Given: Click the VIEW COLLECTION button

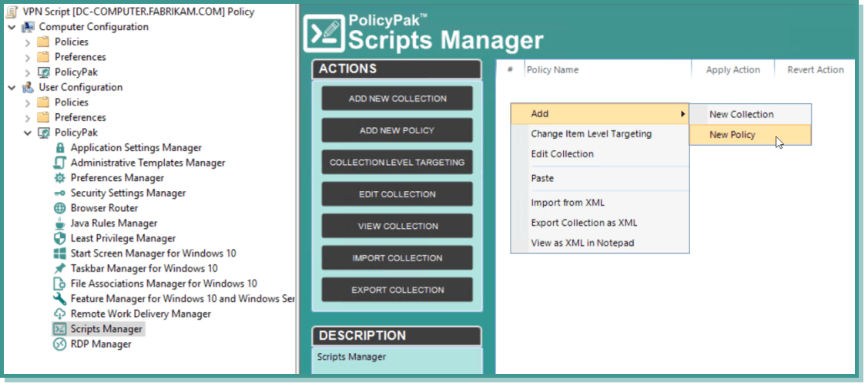Looking at the screenshot, I should point(397,226).
